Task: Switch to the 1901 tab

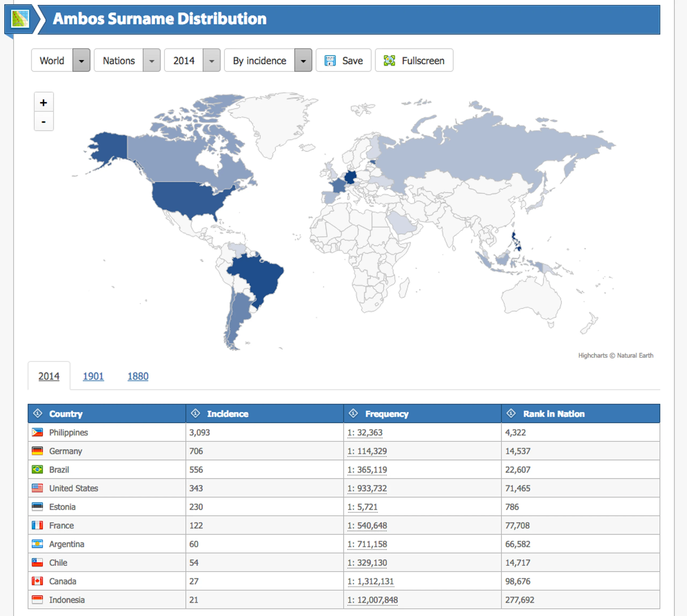Action: click(93, 376)
